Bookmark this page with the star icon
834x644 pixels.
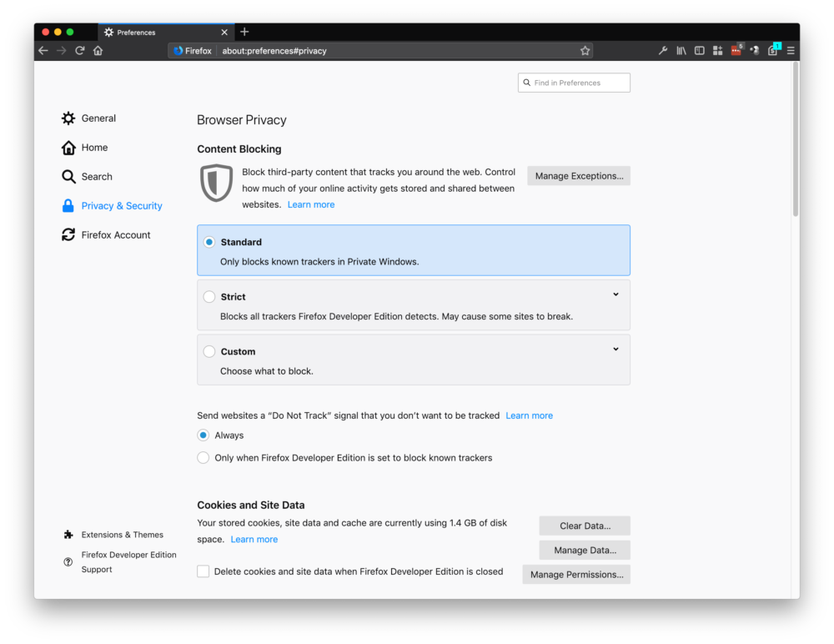[585, 51]
